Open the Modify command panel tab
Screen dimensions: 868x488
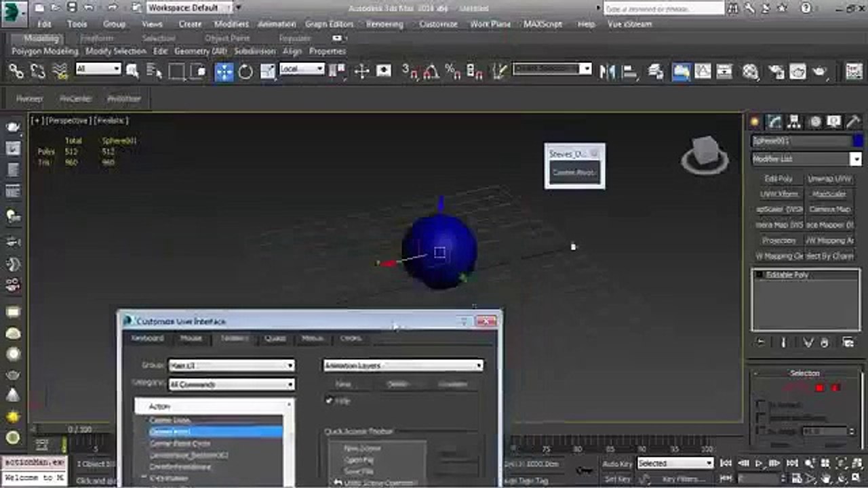pyautogui.click(x=774, y=121)
